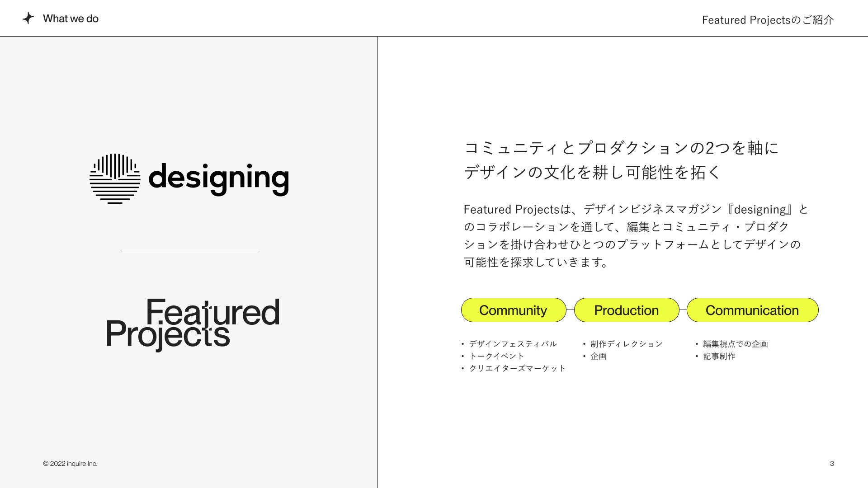Click the © 2022 inquire Inc. footer
The width and height of the screenshot is (868, 488).
tap(70, 464)
